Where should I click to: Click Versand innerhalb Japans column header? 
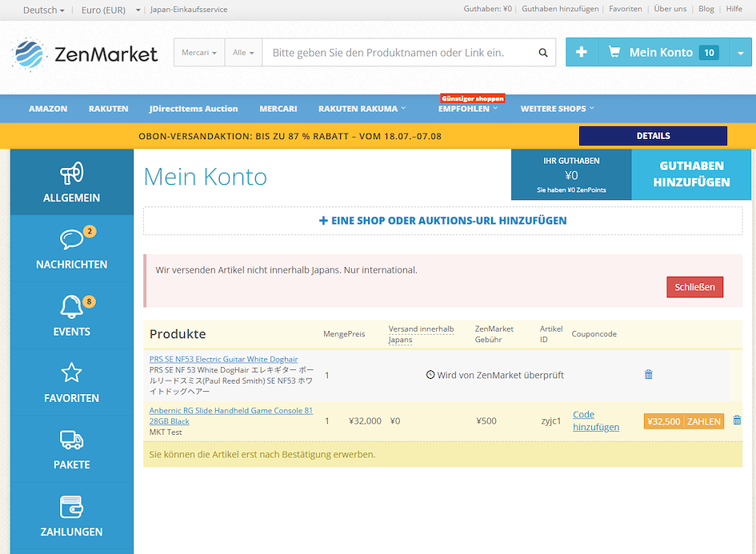(x=421, y=334)
